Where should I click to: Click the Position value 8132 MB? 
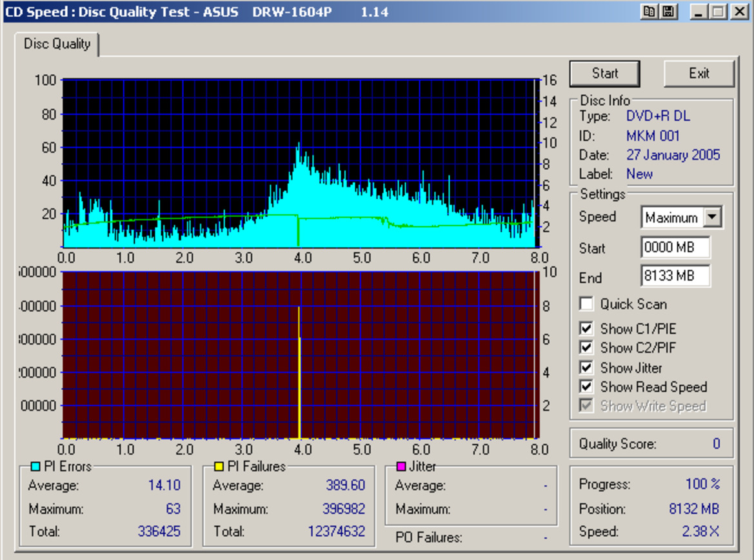pos(695,508)
